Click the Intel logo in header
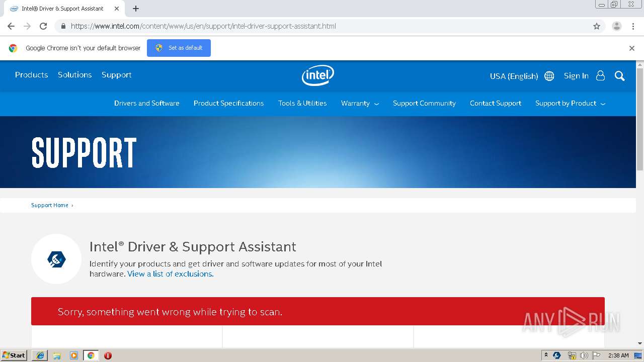Viewport: 644px width, 362px height. [x=318, y=75]
